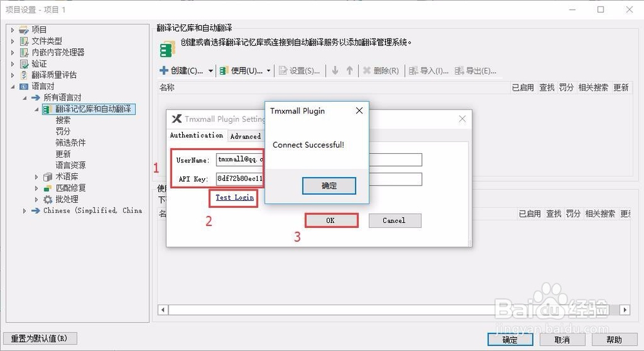Screen dimensions: 644x351
Task: Expand the 内嵌内容处理器 tree node
Action: 12,53
